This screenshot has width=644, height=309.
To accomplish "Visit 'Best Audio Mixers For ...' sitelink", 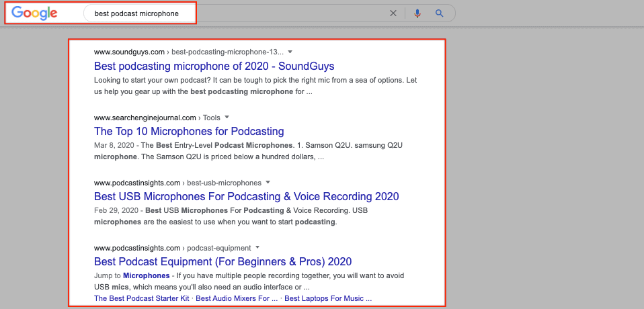I will point(237,298).
